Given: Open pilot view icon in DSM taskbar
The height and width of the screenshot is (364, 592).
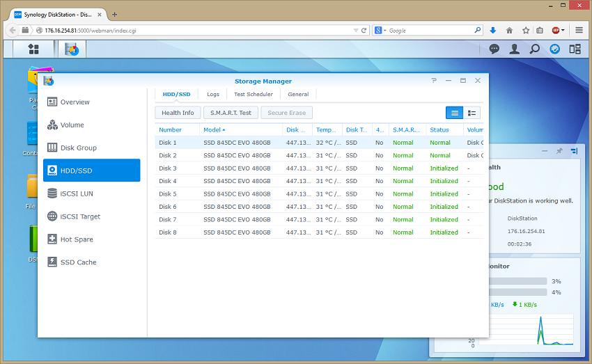Looking at the screenshot, I should point(575,49).
